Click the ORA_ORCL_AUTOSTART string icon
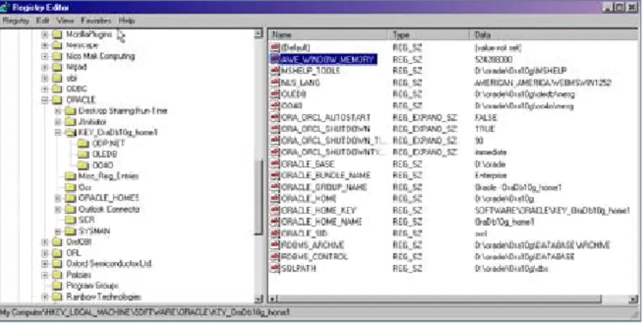 point(275,118)
